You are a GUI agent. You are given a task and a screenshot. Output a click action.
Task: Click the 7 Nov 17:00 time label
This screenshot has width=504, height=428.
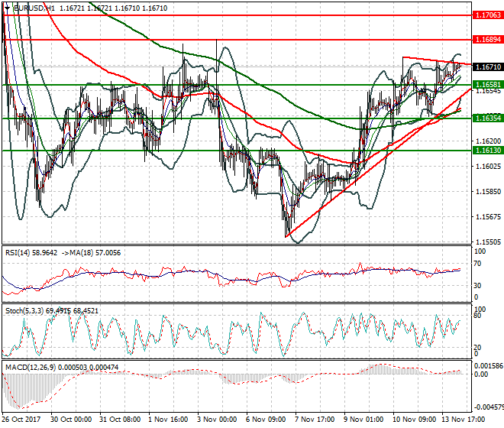pyautogui.click(x=315, y=420)
